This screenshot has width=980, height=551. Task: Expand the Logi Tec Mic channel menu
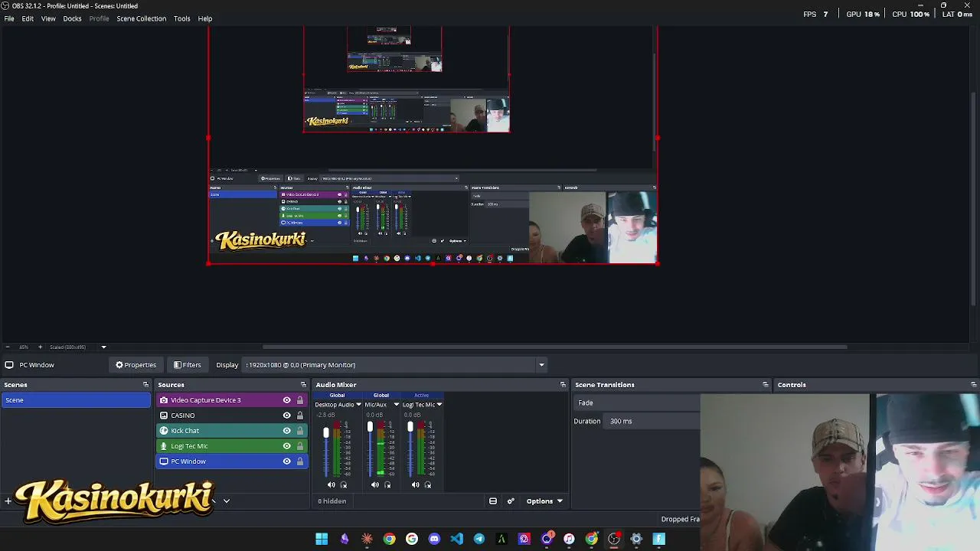pos(439,405)
